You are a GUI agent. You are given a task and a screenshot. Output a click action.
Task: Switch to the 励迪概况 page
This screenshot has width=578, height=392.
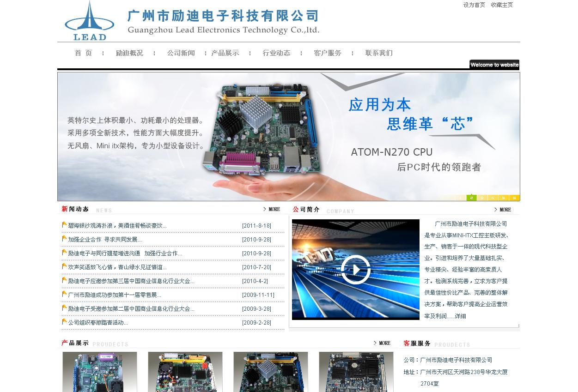point(129,53)
